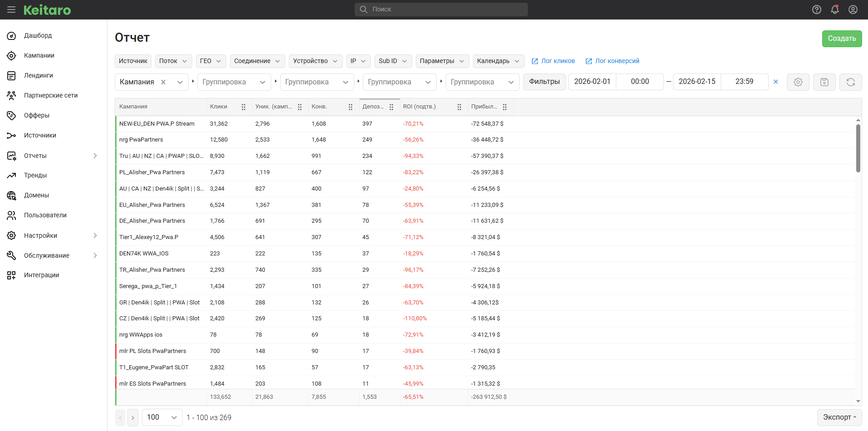The width and height of the screenshot is (868, 431).
Task: Open the ГЕО dropdown
Action: [211, 61]
